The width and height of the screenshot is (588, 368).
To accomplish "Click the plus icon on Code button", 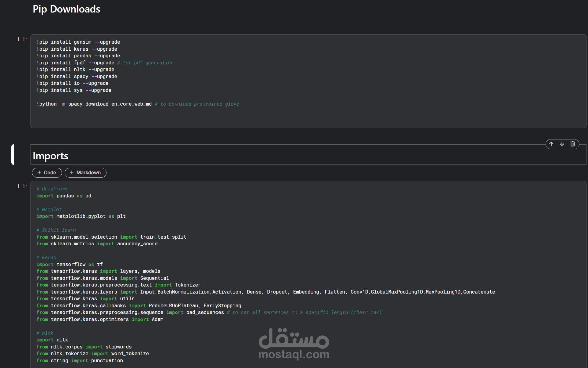I will pyautogui.click(x=39, y=172).
